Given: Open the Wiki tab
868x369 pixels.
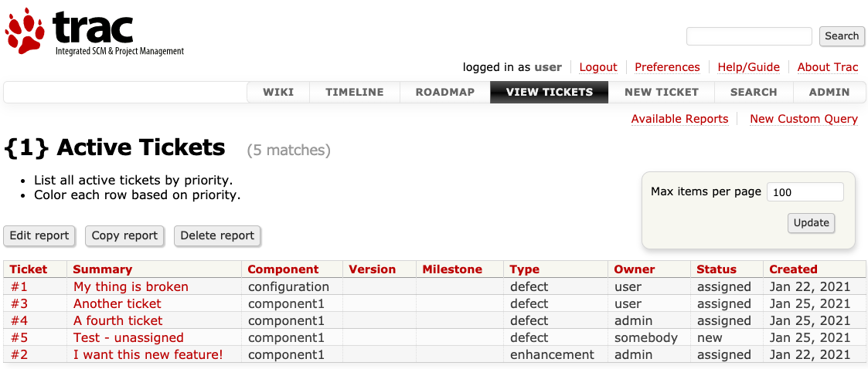Looking at the screenshot, I should pos(278,92).
